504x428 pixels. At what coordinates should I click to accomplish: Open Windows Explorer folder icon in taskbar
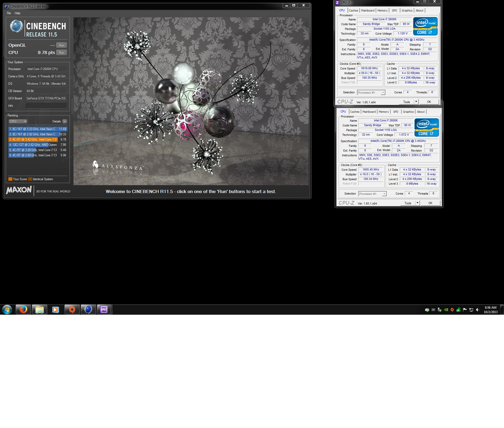[40, 310]
